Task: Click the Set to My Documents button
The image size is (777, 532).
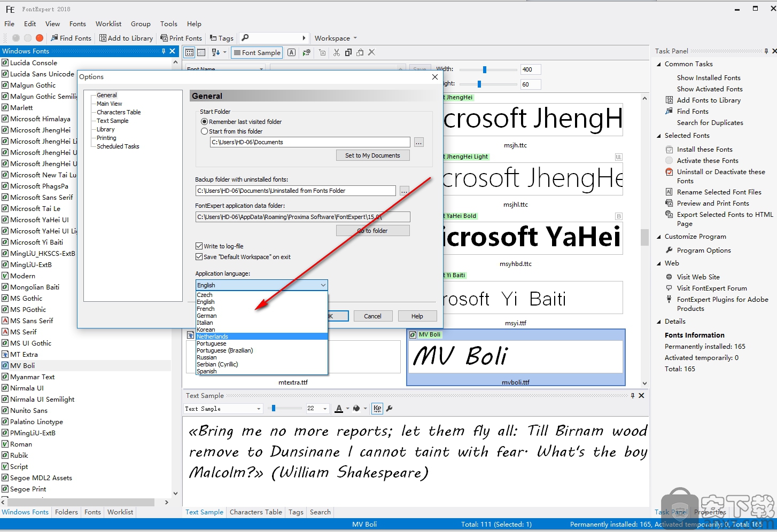Action: point(372,155)
